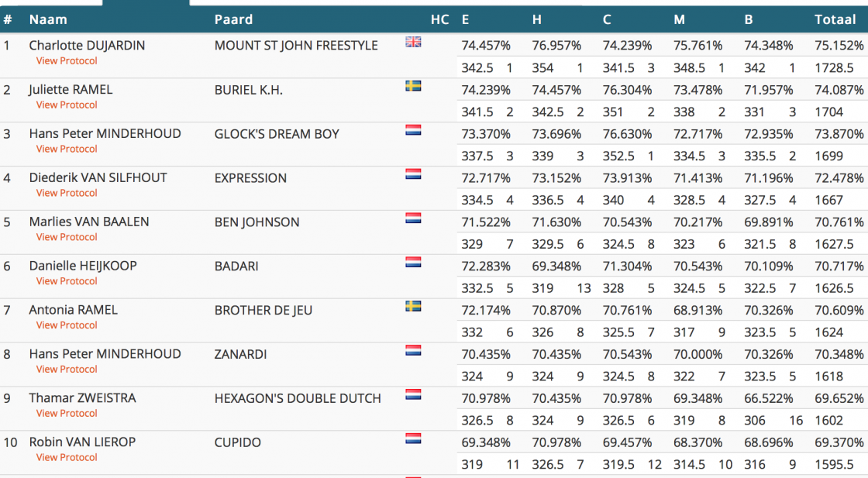This screenshot has height=478, width=868.
Task: View protocol of Danielle Heijkoop
Action: tap(67, 281)
